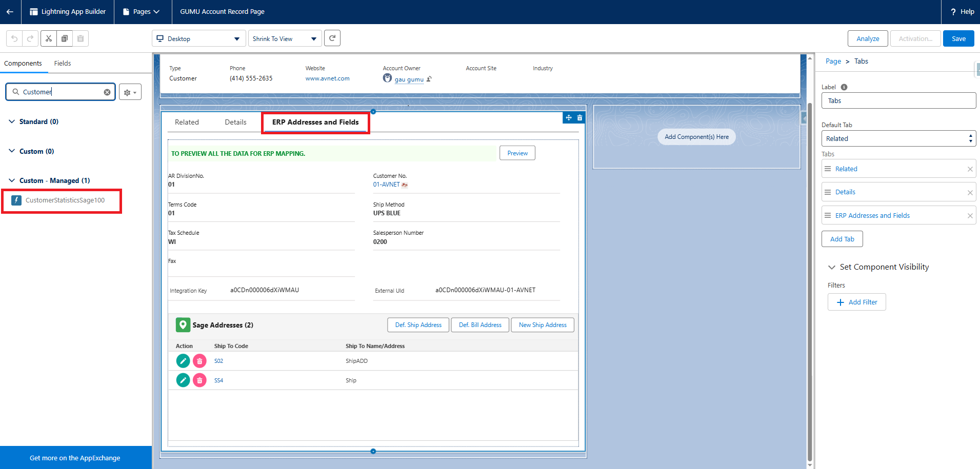Click the Label text field containing Tabs
The height and width of the screenshot is (469, 980).
coord(898,100)
